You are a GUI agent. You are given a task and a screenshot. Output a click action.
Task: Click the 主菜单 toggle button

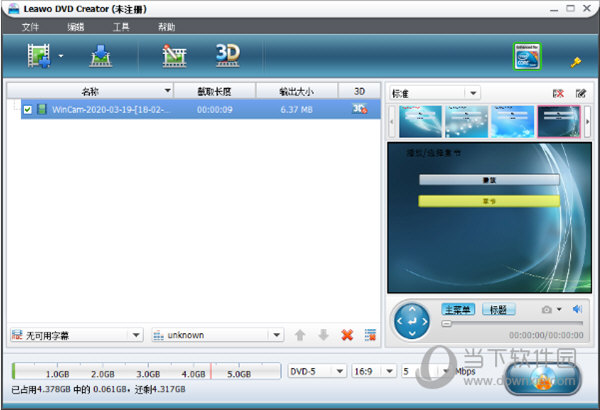tap(459, 310)
